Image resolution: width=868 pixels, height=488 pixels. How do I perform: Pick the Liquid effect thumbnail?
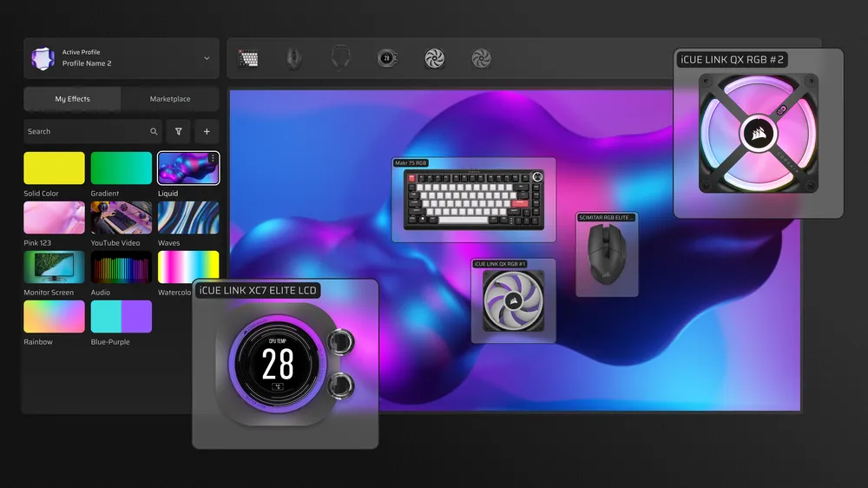point(188,168)
